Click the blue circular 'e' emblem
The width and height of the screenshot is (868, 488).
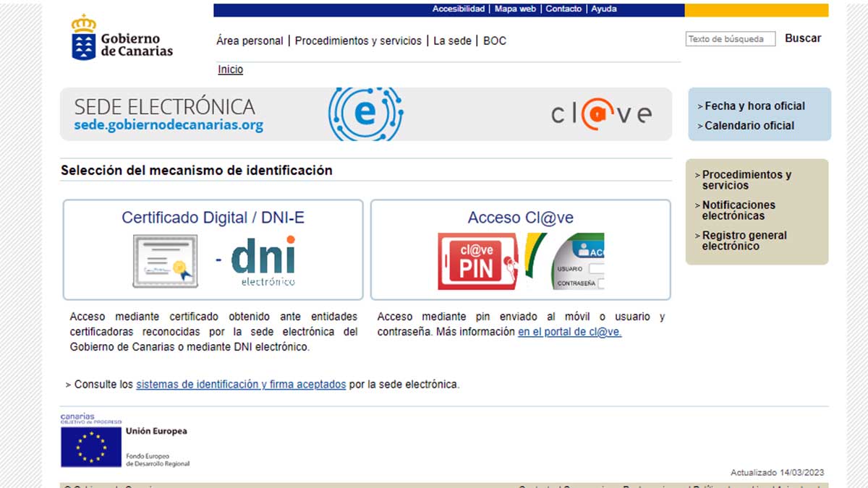366,114
